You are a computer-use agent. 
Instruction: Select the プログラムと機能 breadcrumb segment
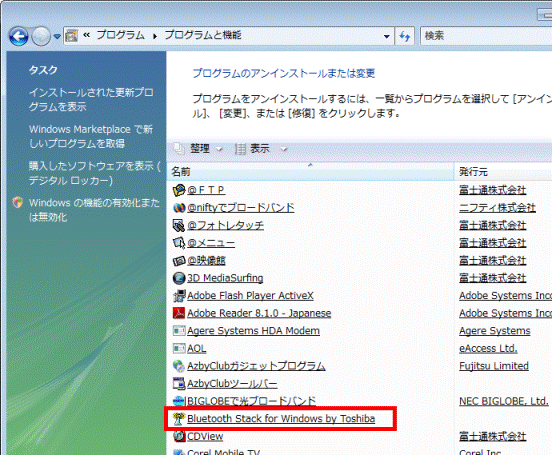(x=203, y=35)
